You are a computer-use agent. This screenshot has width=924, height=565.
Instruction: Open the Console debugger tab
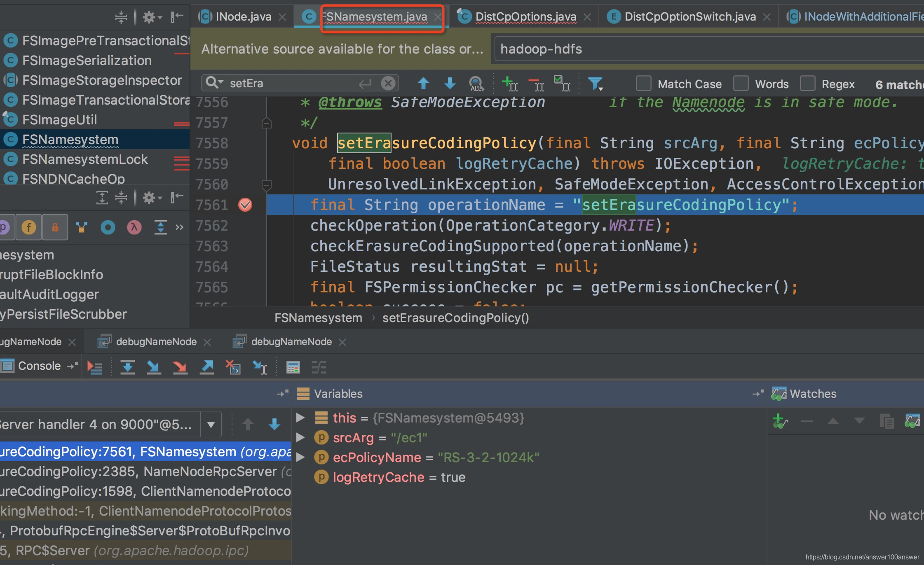point(39,366)
